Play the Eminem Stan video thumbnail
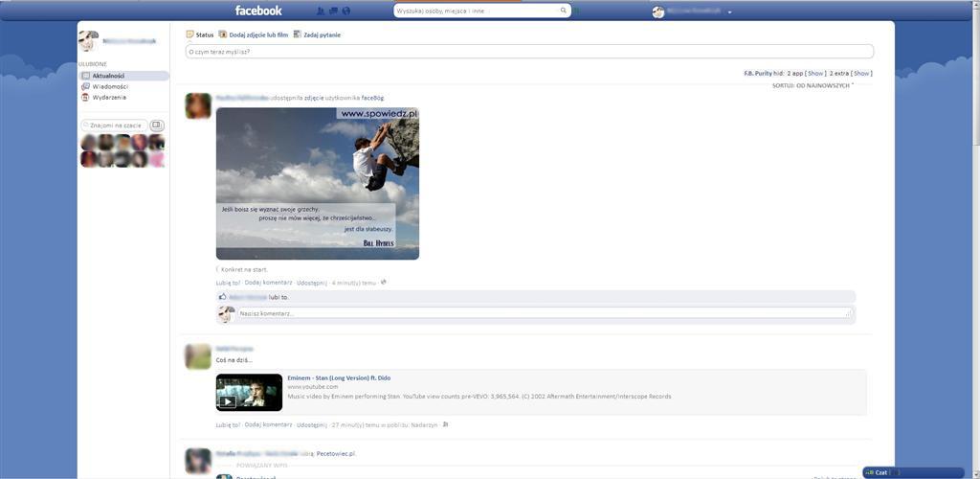The image size is (980, 479). coord(250,393)
